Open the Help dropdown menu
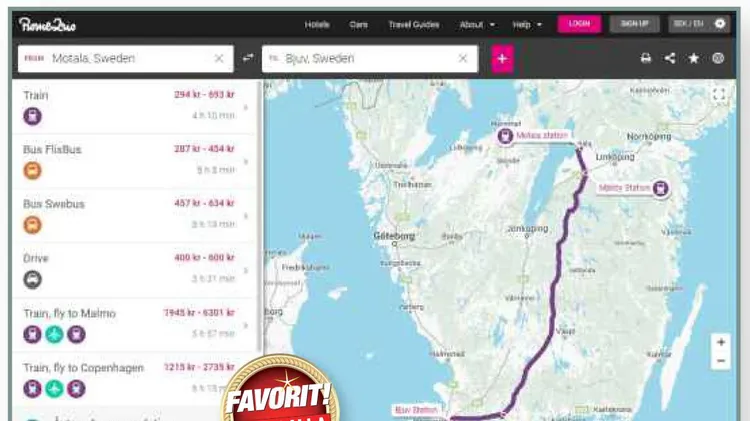750x421 pixels. coord(527,24)
